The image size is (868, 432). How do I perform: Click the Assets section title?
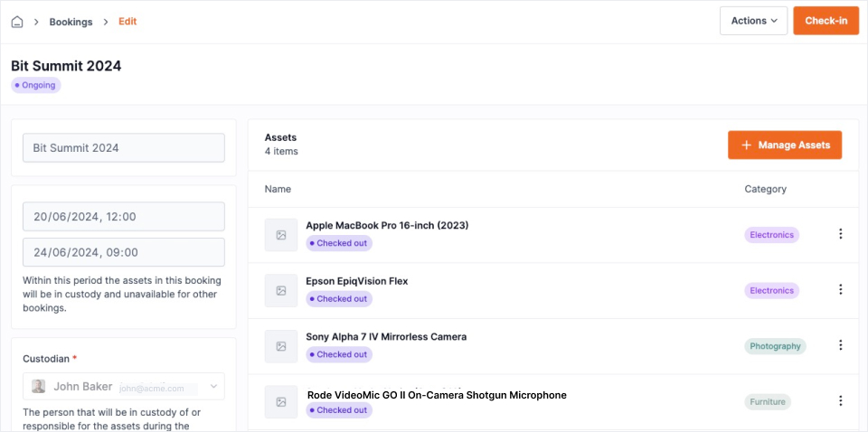tap(280, 137)
